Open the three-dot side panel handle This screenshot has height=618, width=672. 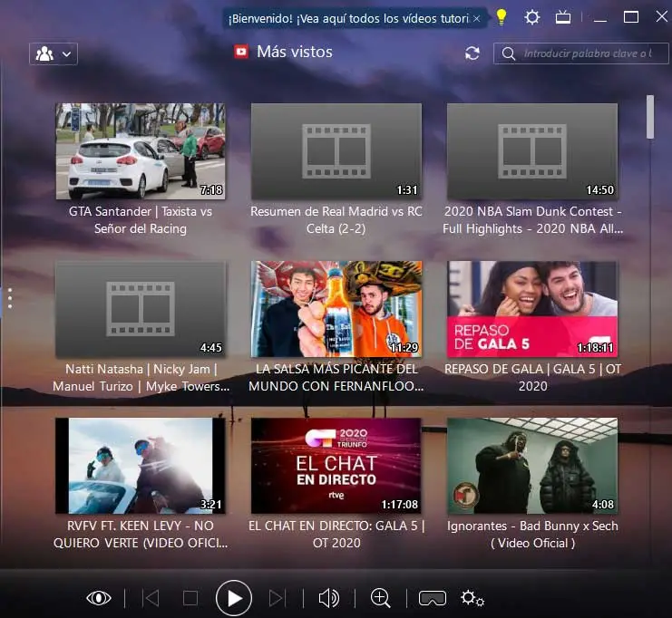10,298
